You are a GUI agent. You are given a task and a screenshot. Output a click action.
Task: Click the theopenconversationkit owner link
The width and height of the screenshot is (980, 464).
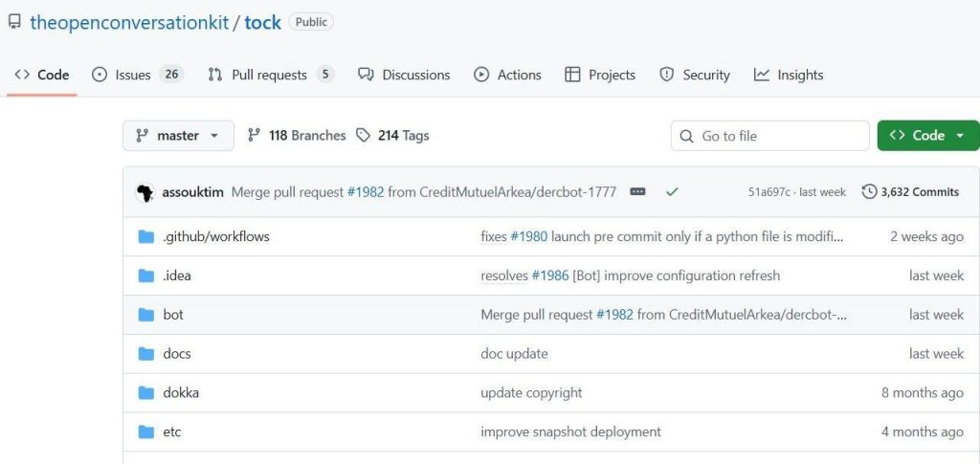[129, 22]
